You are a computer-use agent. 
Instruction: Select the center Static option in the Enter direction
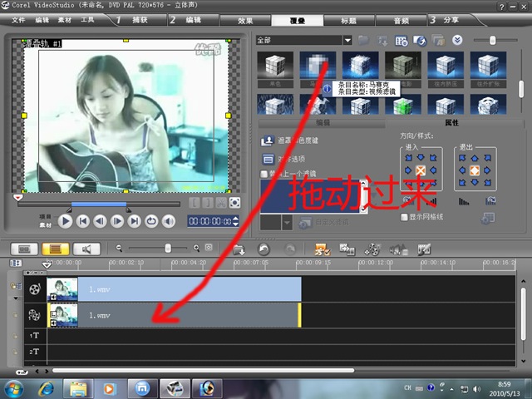tap(421, 170)
